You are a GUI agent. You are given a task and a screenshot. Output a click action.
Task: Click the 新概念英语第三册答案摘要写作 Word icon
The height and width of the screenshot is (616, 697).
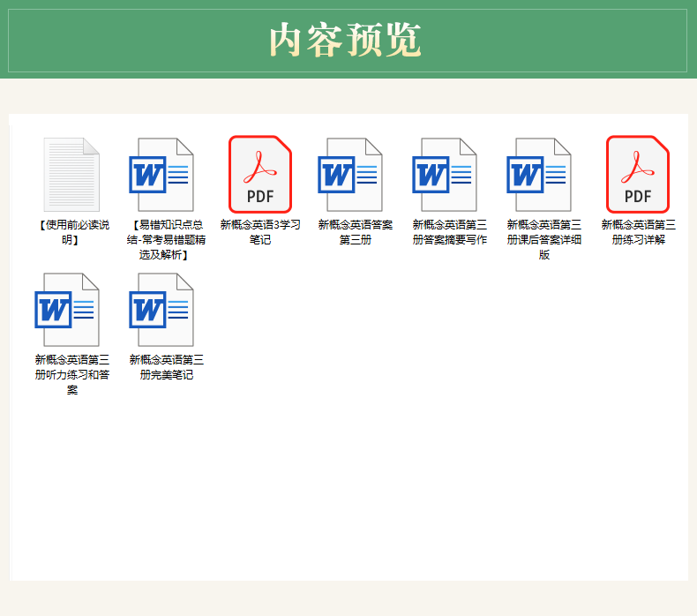click(445, 175)
